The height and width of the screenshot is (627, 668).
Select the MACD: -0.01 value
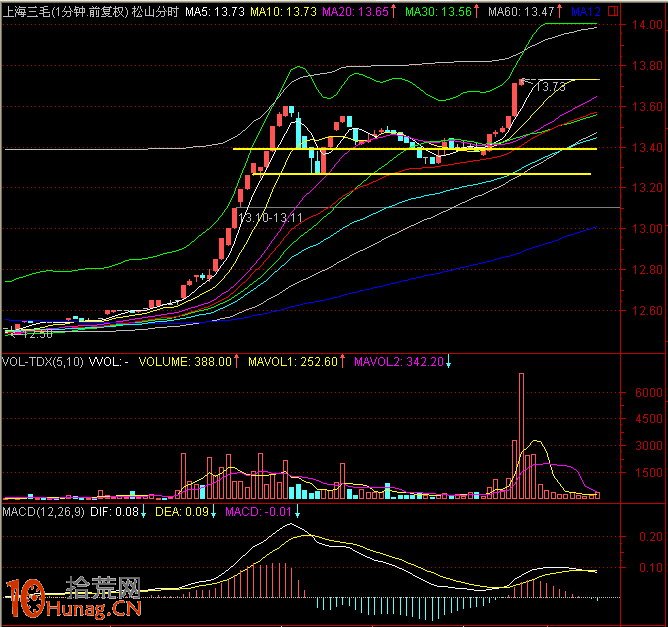[258, 512]
